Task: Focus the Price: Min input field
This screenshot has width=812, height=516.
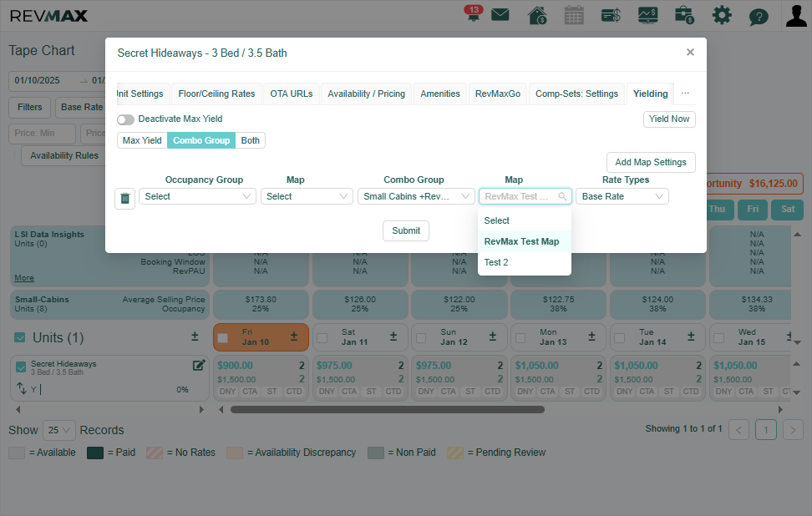Action: click(42, 134)
